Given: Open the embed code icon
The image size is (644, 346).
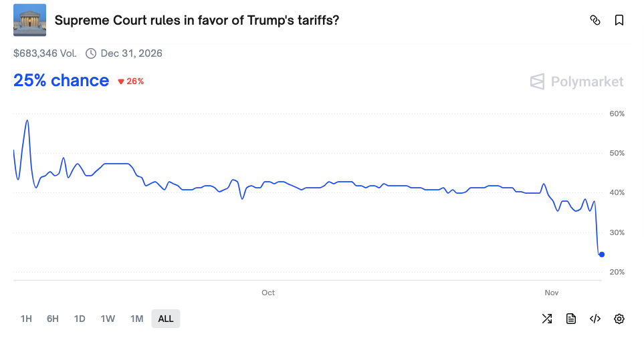Looking at the screenshot, I should point(595,319).
